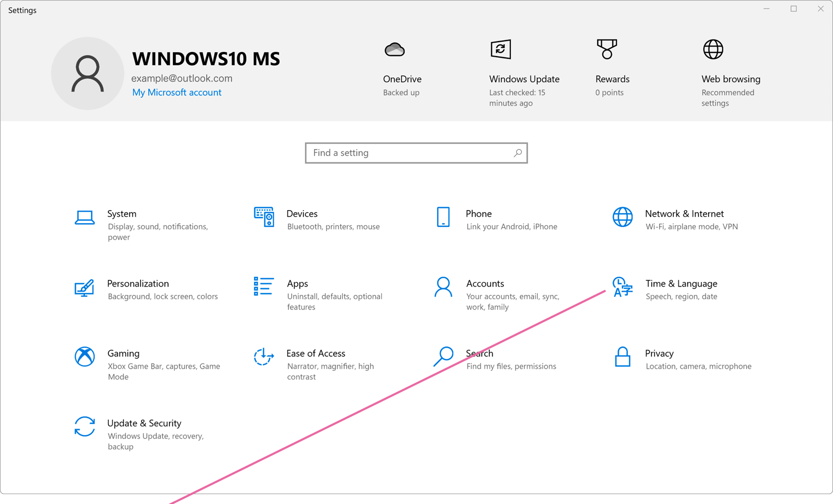Viewport: 833px width, 504px height.
Task: Click the search magnifier in Find a setting
Action: coord(518,153)
